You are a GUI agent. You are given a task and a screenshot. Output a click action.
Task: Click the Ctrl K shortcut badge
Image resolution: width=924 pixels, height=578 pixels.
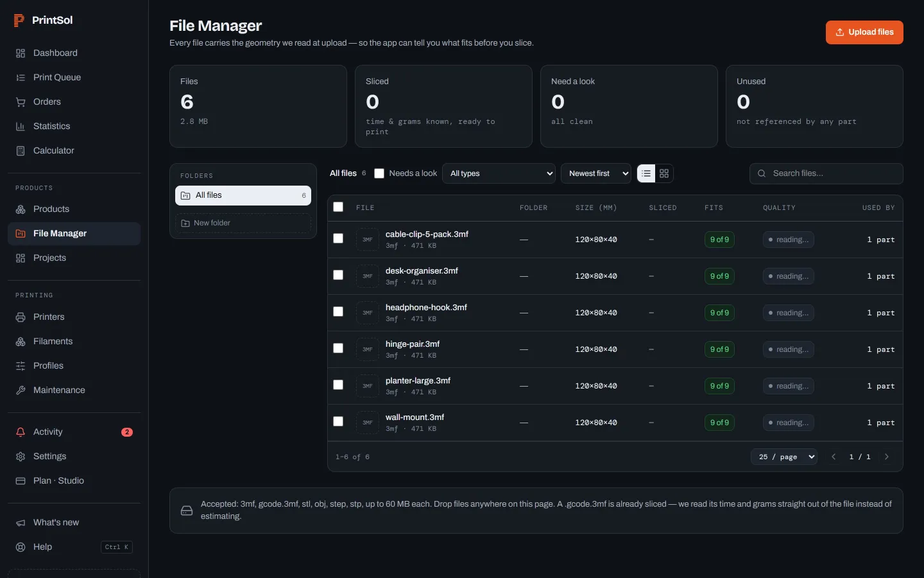pos(117,547)
